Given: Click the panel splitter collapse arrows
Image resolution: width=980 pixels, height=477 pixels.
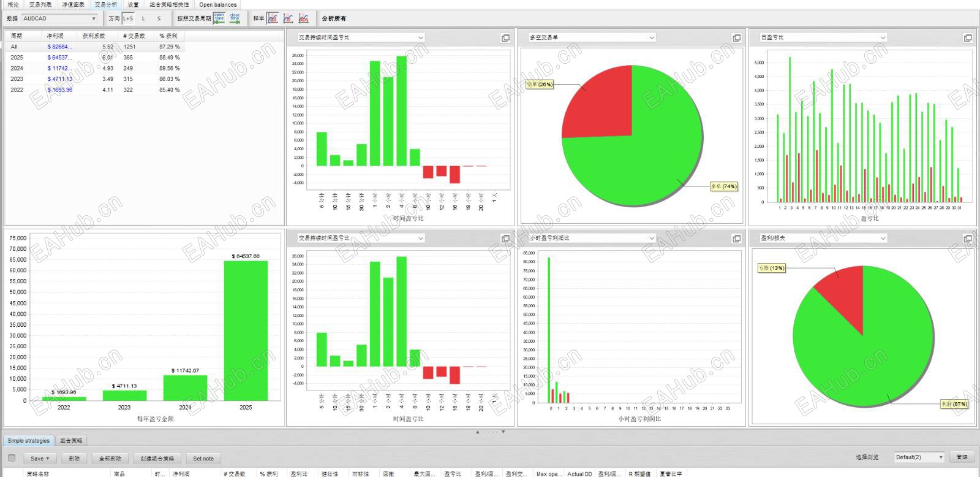Looking at the screenshot, I should (x=490, y=432).
